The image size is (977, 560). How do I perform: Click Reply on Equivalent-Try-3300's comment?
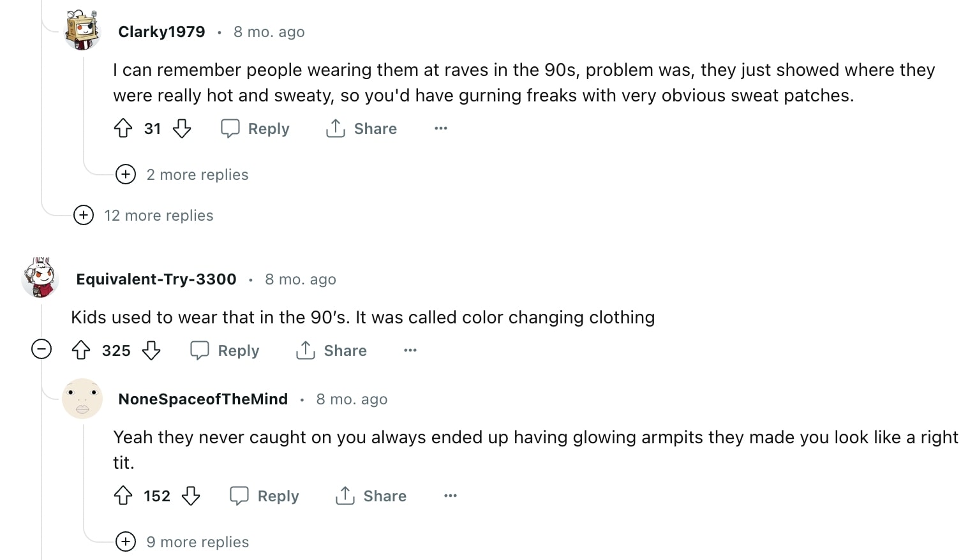coord(224,350)
